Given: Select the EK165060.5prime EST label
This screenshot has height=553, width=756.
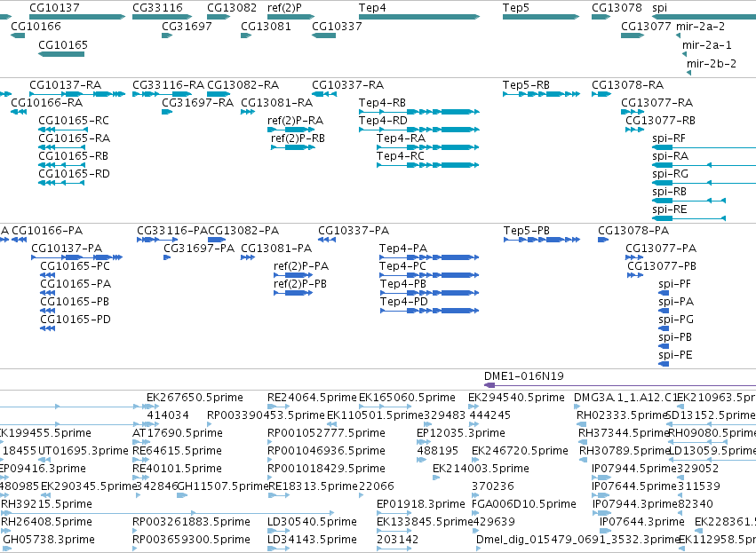Looking at the screenshot, I should coord(408,398).
